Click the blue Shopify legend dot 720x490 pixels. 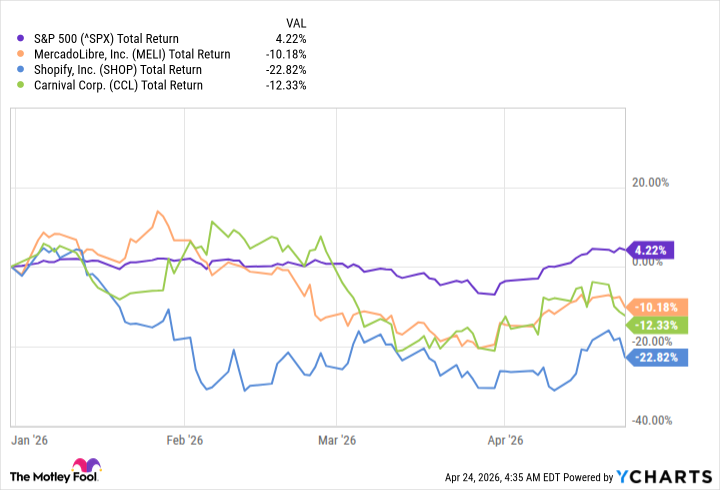pos(21,70)
